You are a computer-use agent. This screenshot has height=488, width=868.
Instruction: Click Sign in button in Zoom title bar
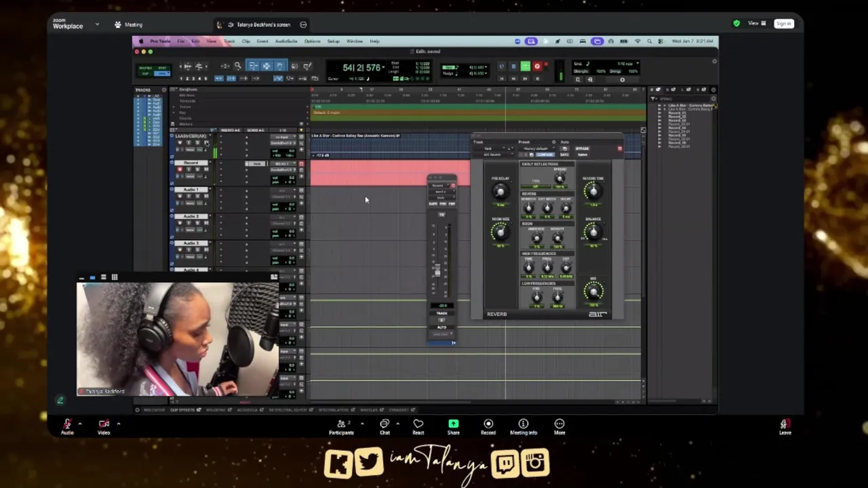783,24
